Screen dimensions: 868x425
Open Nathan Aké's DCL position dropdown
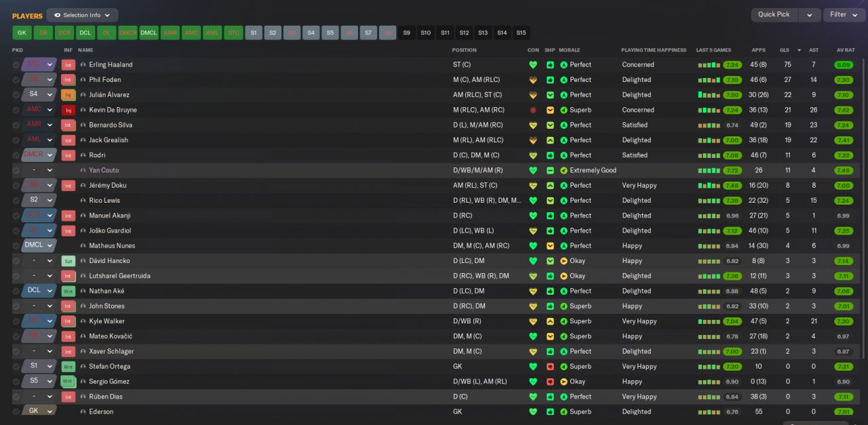click(39, 290)
